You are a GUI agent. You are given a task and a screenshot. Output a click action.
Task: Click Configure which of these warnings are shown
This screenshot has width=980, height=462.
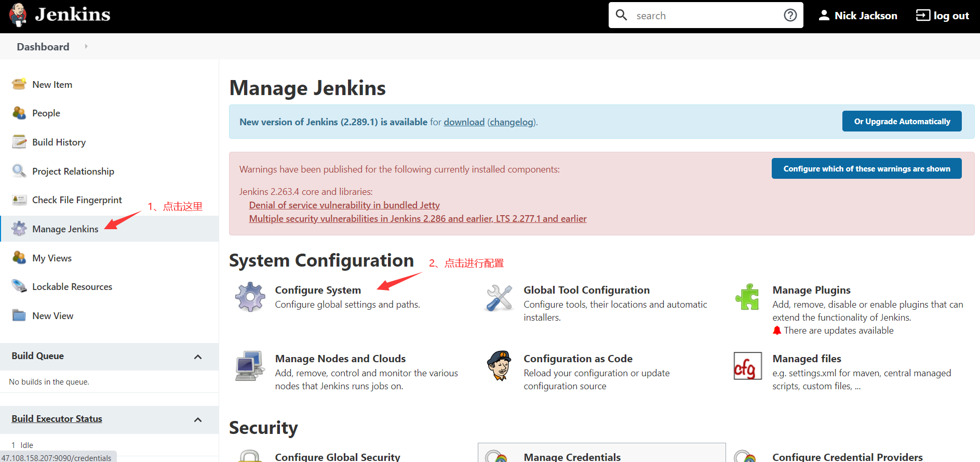coord(866,168)
